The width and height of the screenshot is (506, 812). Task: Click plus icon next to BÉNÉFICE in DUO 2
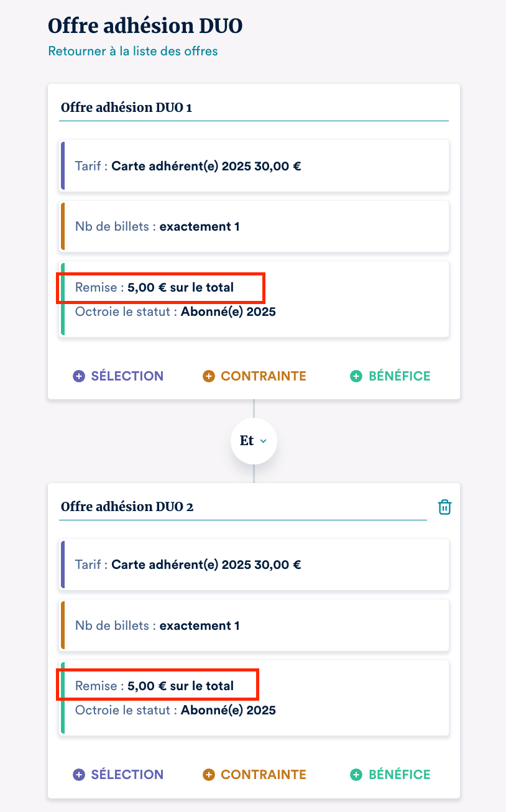(356, 775)
